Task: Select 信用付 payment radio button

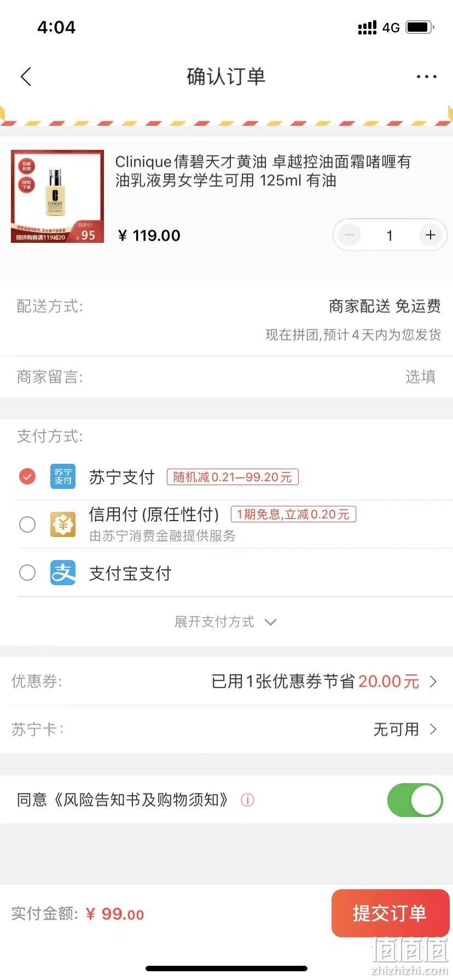Action: [27, 524]
